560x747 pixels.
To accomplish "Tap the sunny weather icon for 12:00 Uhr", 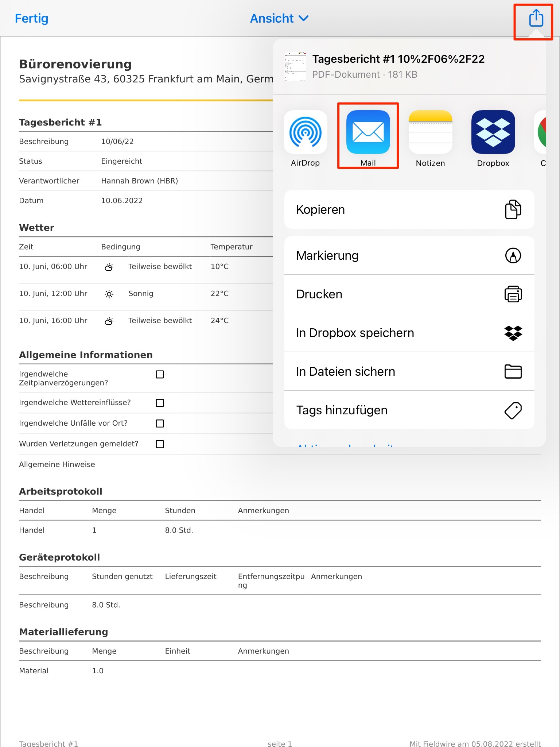I will [x=109, y=294].
